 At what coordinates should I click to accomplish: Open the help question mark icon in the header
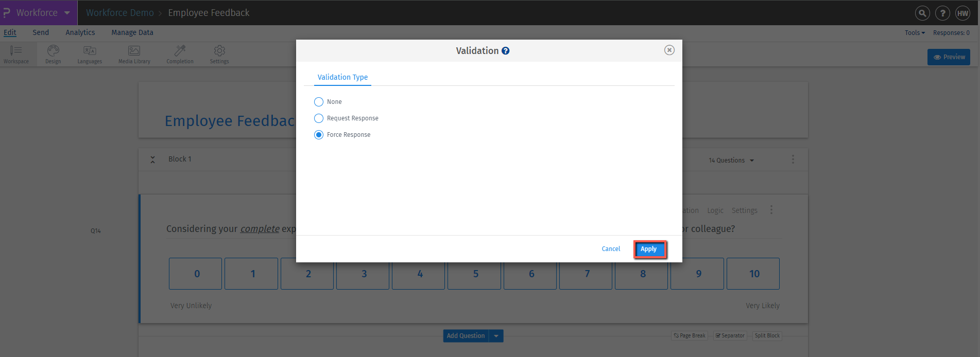(x=942, y=13)
